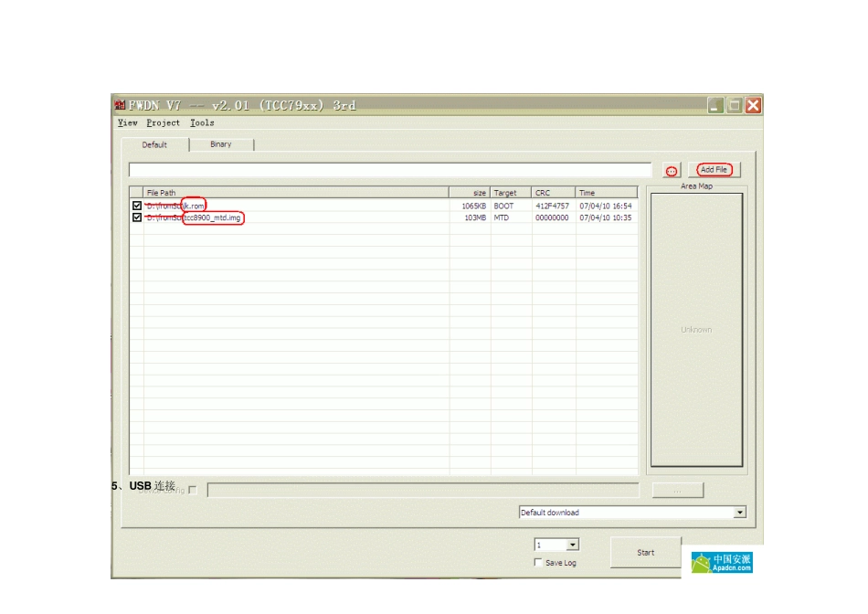Switch to the Default tab

[x=154, y=144]
